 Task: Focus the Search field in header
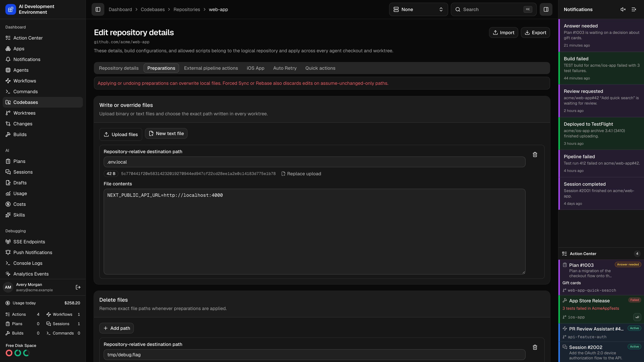coord(494,10)
